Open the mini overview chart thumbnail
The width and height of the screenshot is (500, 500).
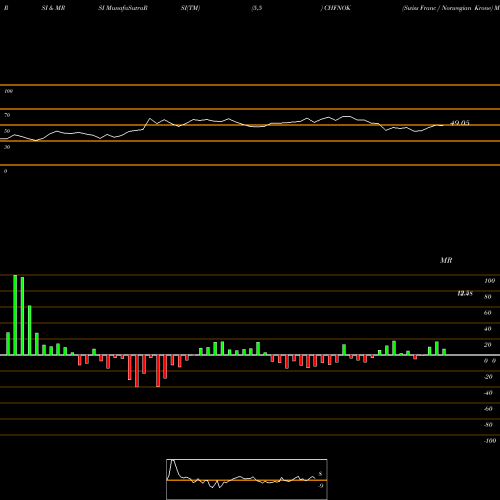247,479
